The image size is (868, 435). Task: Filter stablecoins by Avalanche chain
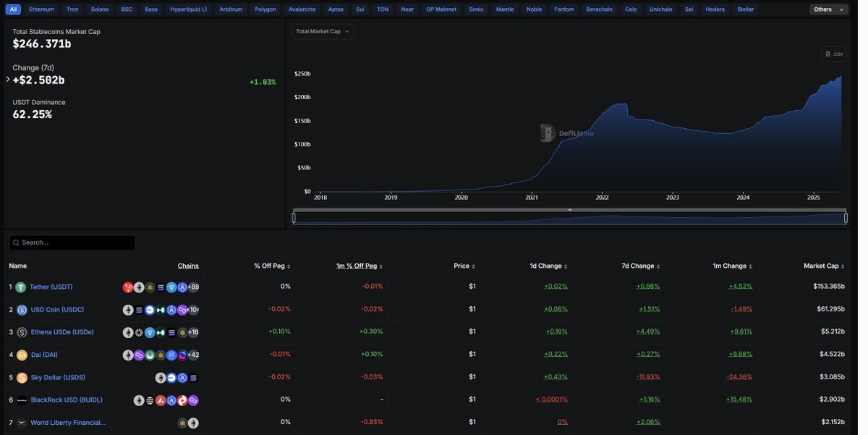click(302, 9)
